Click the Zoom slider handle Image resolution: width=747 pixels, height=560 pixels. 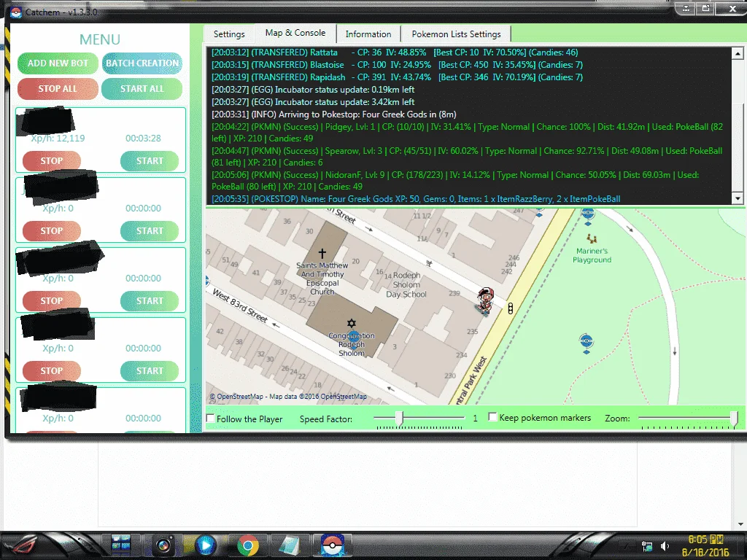click(x=734, y=418)
